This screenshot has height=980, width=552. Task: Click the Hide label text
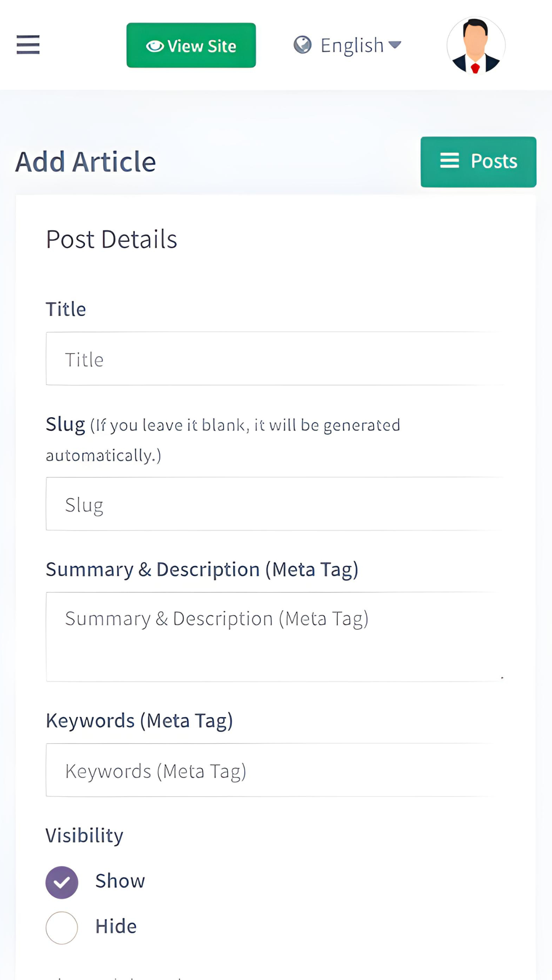pos(116,926)
